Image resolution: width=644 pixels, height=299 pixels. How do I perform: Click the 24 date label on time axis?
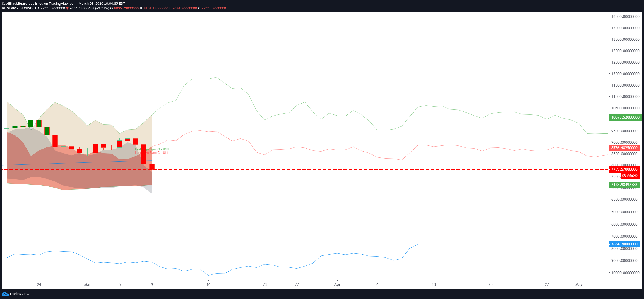coord(39,284)
